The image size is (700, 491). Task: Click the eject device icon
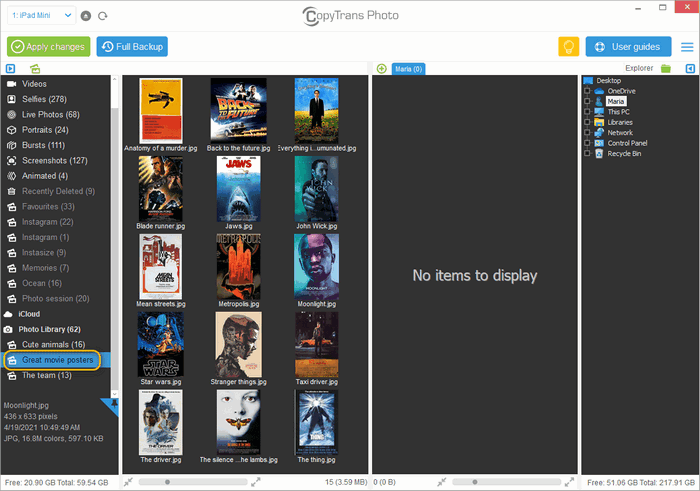pos(86,16)
